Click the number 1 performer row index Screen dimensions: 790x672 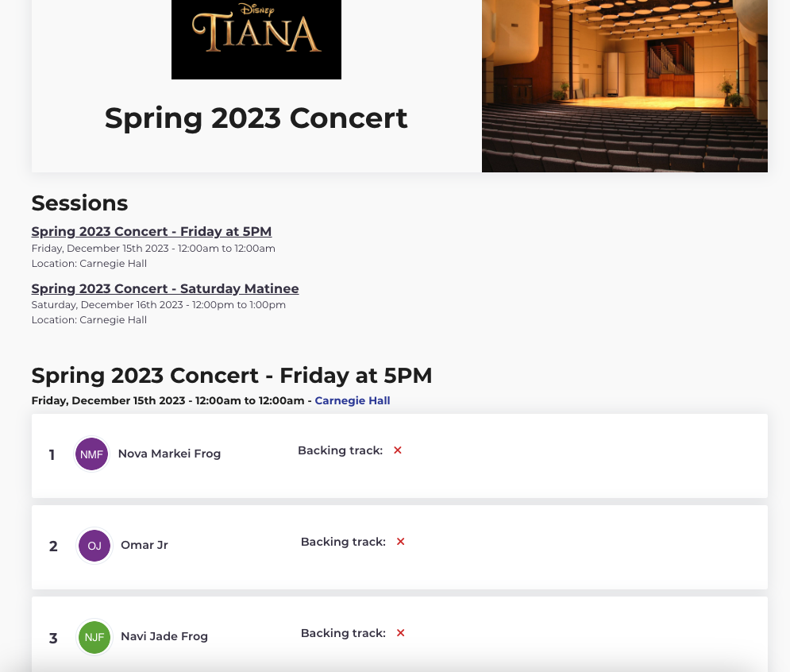coord(52,455)
